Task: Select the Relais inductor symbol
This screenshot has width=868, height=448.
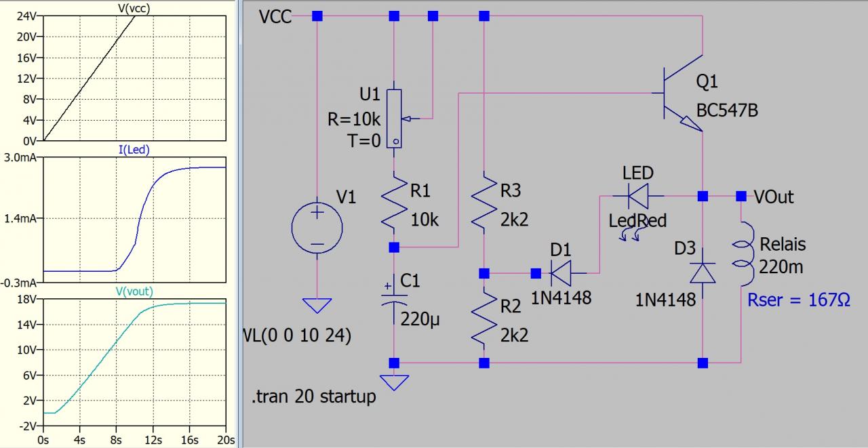Action: 745,254
